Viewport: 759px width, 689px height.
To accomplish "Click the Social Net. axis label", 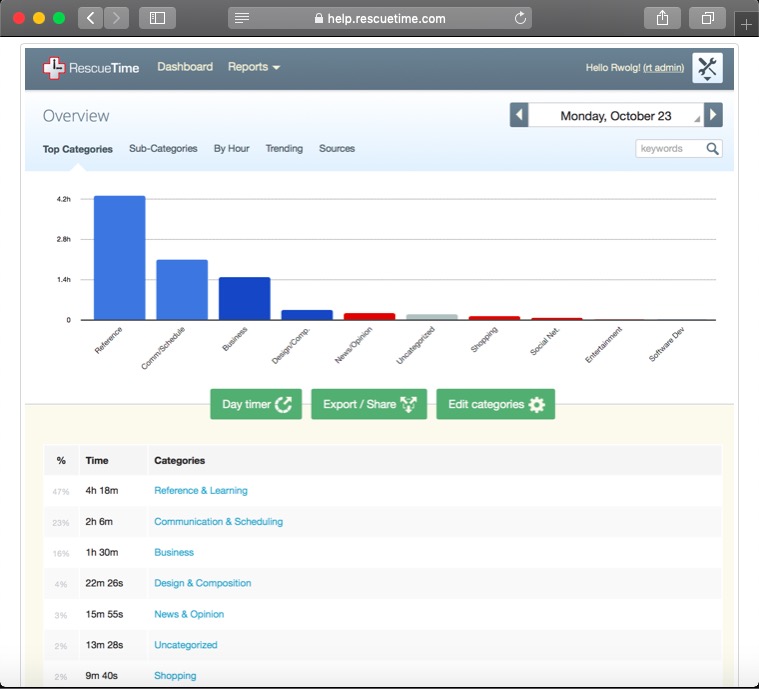I will pos(545,341).
